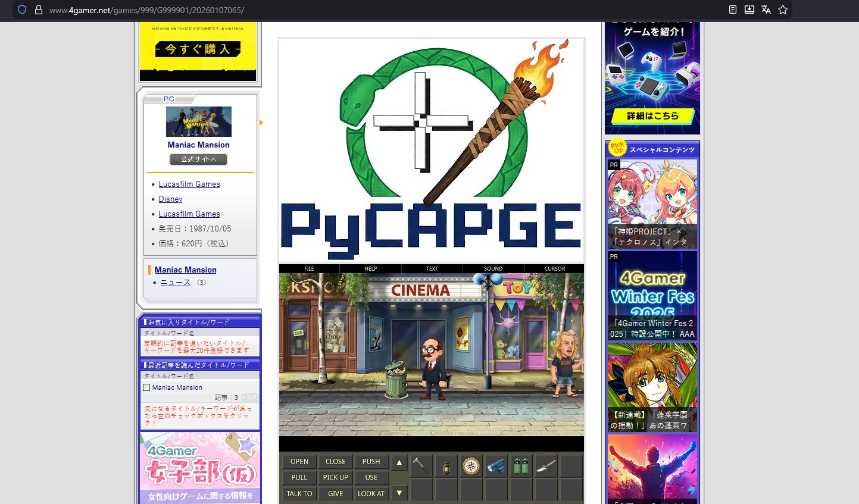Open the FILE menu in the game
The width and height of the screenshot is (859, 504).
coord(308,268)
